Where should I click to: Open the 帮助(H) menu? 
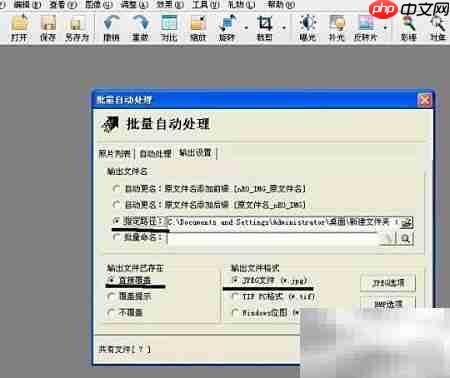[281, 5]
